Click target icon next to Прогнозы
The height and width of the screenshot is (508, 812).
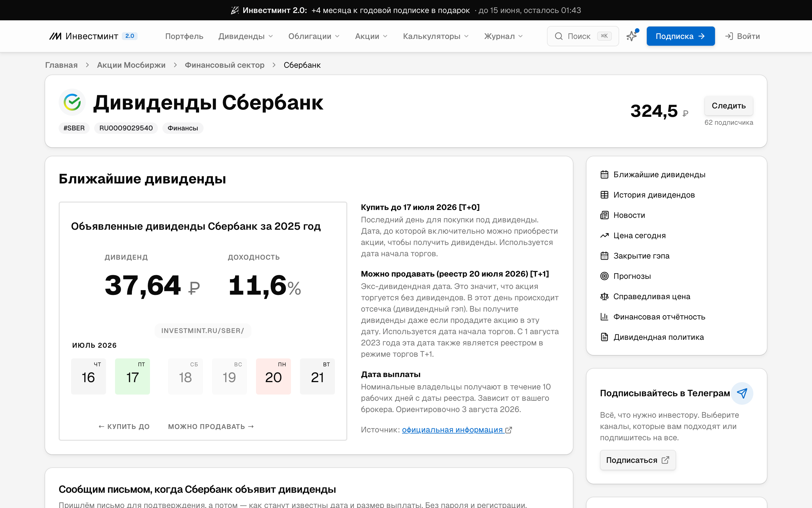(604, 276)
